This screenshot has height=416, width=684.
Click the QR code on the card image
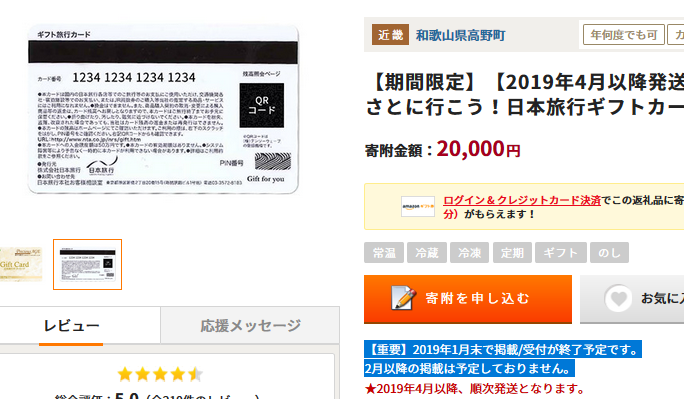tap(262, 105)
